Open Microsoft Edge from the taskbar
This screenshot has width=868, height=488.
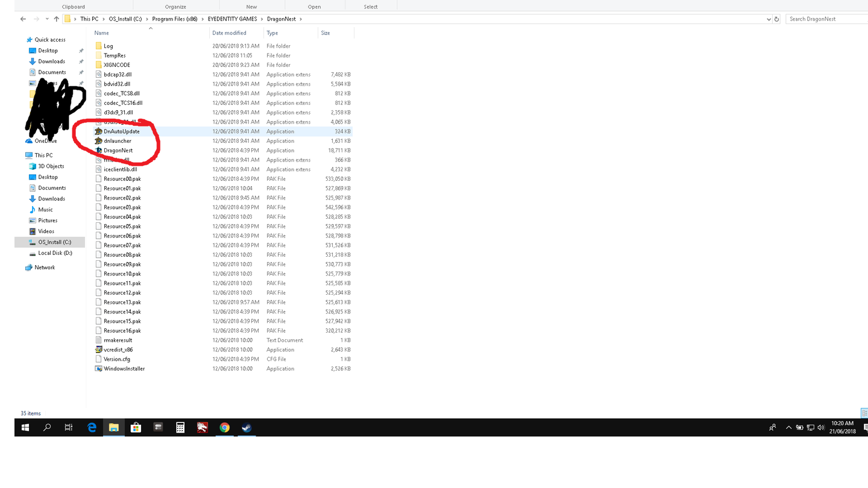(x=92, y=428)
